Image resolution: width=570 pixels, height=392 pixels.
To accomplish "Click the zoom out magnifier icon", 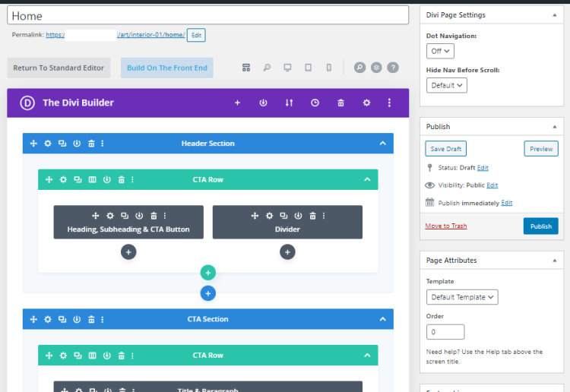I will tap(267, 68).
